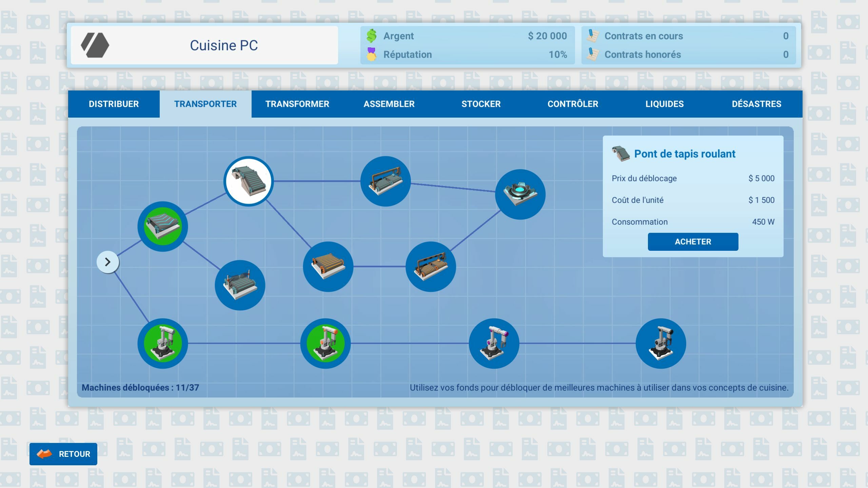Viewport: 868px width, 488px height.
Task: Click the 10% reputation value
Action: pyautogui.click(x=558, y=55)
